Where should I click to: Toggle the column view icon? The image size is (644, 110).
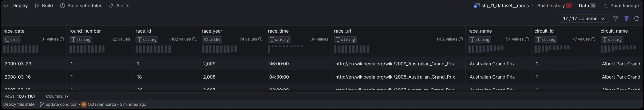(x=626, y=18)
